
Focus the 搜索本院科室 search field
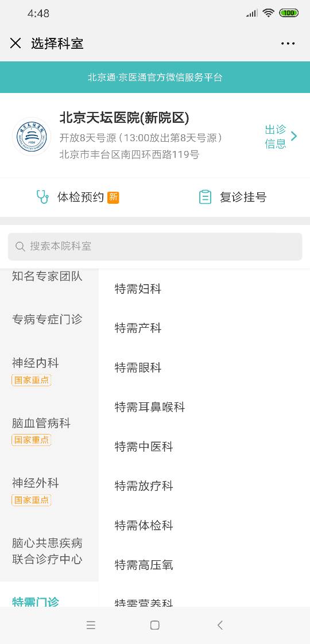click(155, 246)
